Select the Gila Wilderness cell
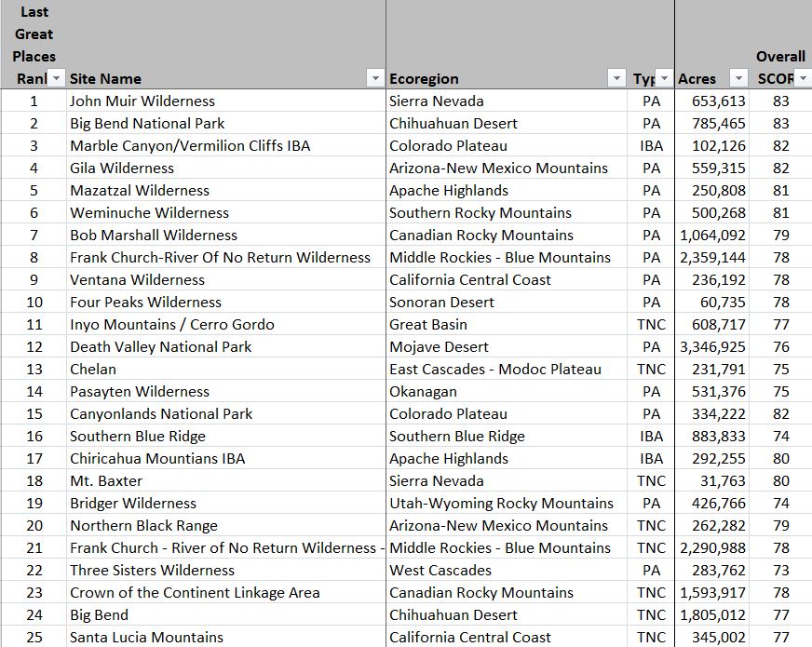This screenshot has width=812, height=647. pyautogui.click(x=225, y=168)
